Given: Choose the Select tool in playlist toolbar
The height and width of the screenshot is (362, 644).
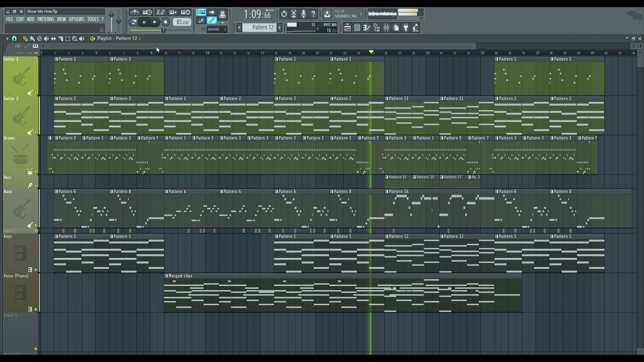Looking at the screenshot, I should [x=67, y=38].
